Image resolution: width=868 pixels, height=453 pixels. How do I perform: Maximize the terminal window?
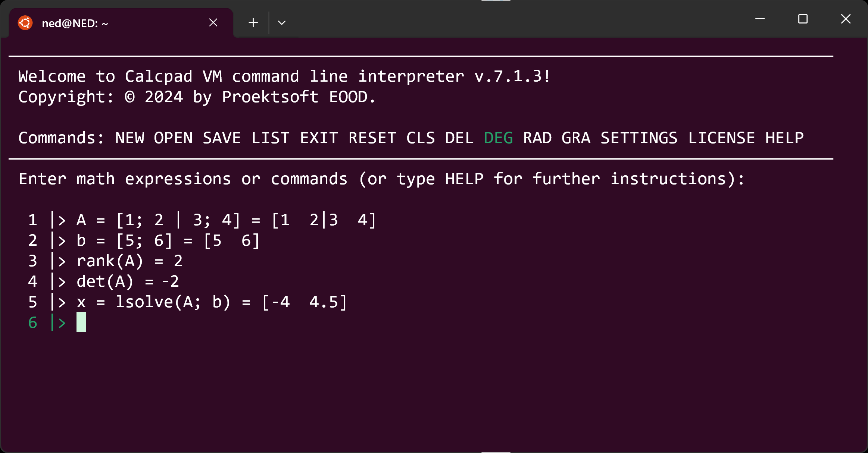[x=803, y=19]
